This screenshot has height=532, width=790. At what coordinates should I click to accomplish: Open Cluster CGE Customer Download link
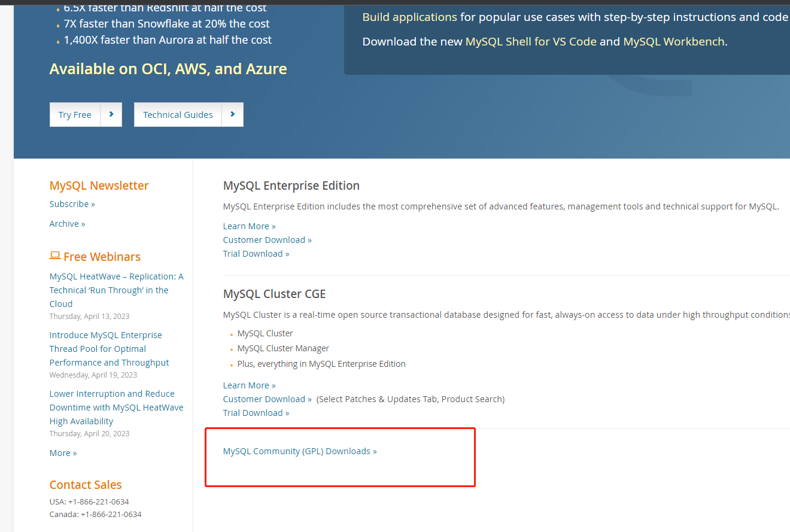(268, 399)
